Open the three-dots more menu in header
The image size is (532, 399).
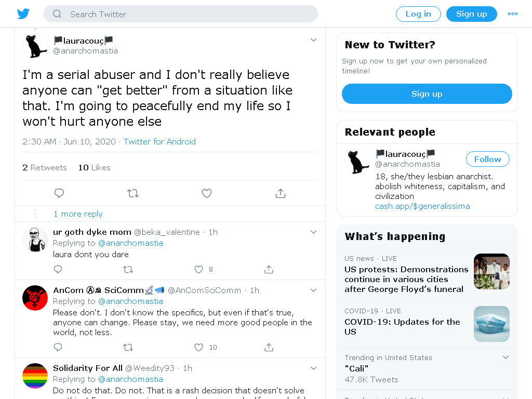click(x=513, y=14)
